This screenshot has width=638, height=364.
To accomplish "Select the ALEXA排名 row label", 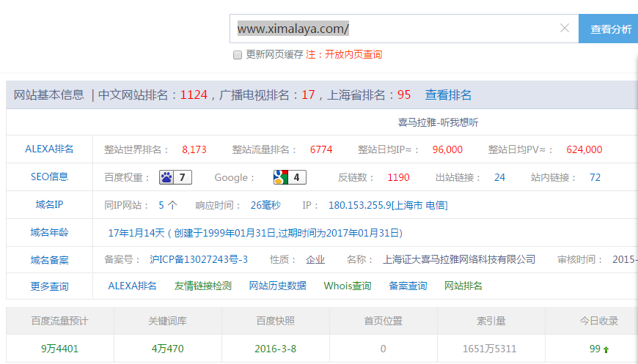I will point(49,149).
